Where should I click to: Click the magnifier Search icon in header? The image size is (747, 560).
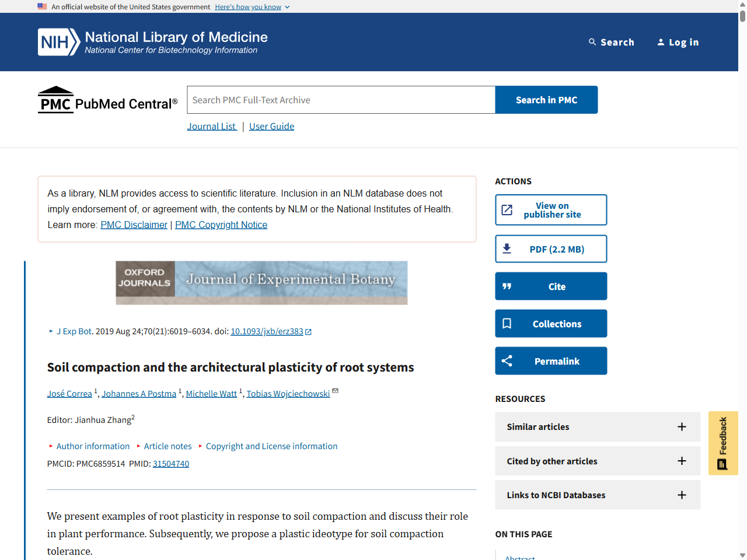592,42
